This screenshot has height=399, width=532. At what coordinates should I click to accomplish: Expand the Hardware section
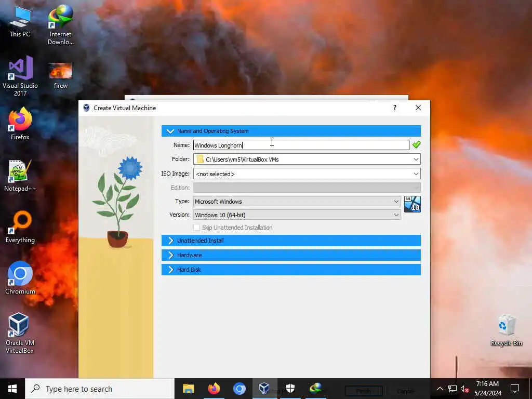pos(291,255)
